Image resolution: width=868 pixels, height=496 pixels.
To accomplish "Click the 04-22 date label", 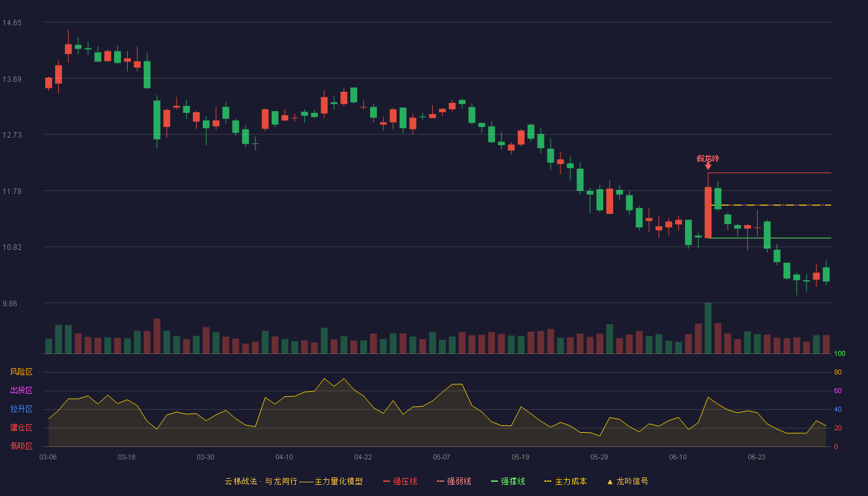I will (363, 457).
